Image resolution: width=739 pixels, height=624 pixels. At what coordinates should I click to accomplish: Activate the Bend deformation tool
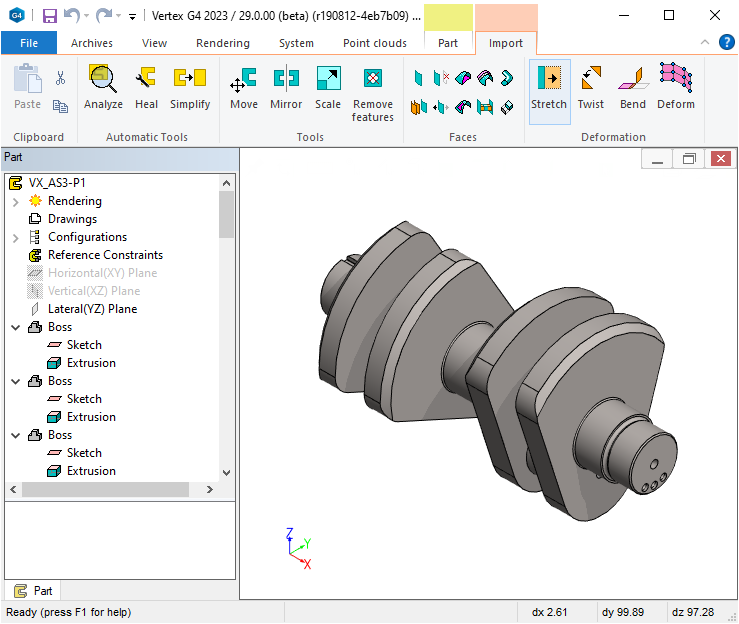click(x=632, y=87)
